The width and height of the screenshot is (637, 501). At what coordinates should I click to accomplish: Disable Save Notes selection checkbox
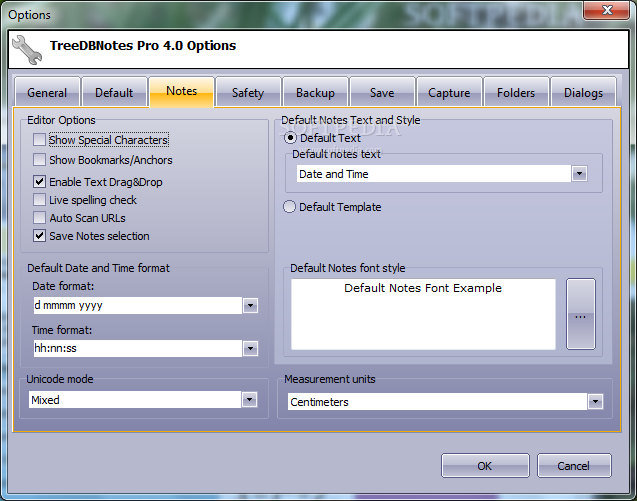(39, 236)
